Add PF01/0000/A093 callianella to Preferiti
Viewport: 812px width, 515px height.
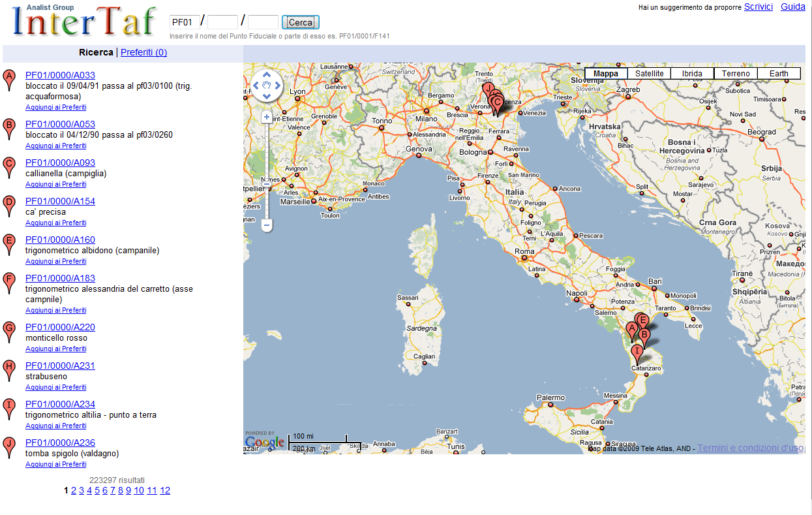pos(56,184)
